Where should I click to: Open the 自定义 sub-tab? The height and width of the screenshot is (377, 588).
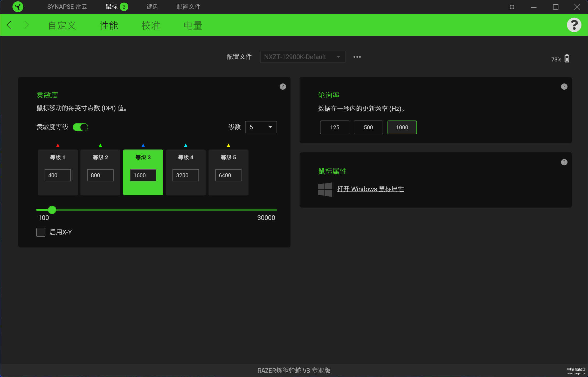click(62, 25)
